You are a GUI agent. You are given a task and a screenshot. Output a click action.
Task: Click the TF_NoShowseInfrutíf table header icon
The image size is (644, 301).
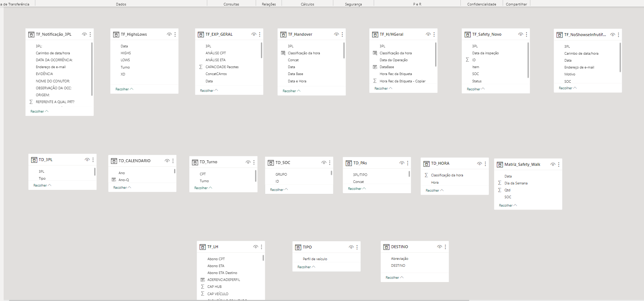(559, 35)
